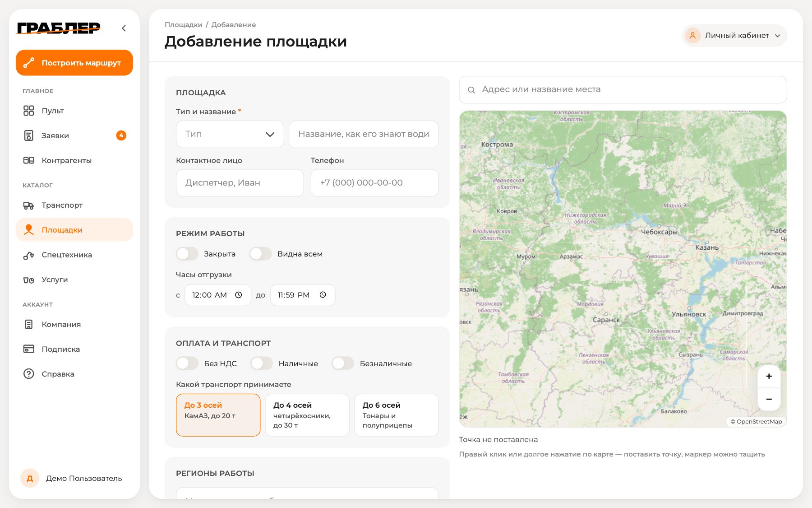Screen dimensions: 812x508
Task: Open Услуги section
Action: pos(74,280)
